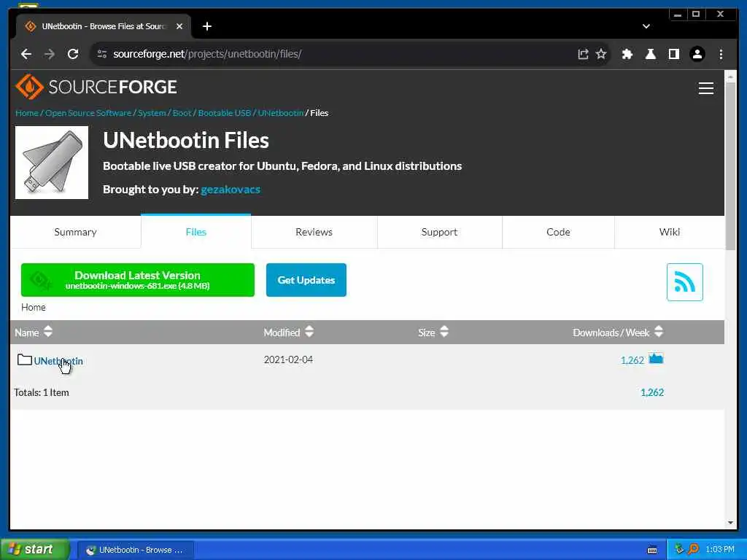
Task: Click Download Latest Version button
Action: pos(138,280)
